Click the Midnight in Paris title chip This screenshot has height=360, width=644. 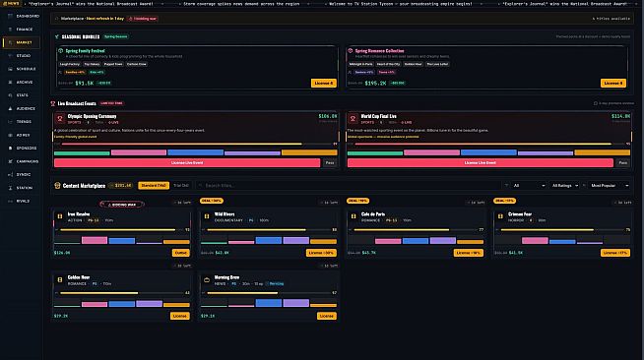coord(360,64)
